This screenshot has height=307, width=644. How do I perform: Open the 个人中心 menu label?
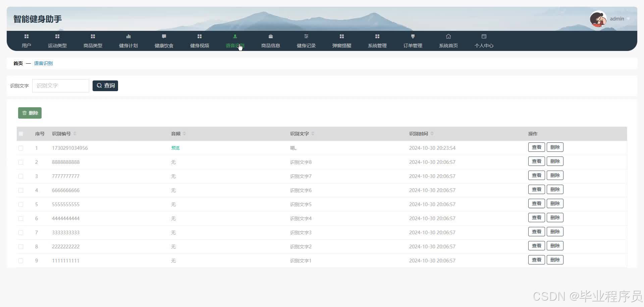[484, 46]
